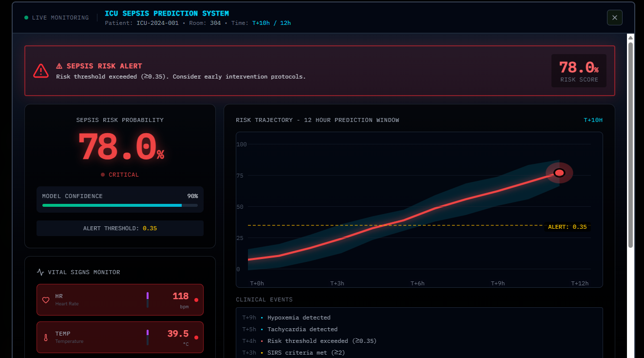The width and height of the screenshot is (644, 358).
Task: Click the ICU SEPSIS PREDICTION SYSTEM title
Action: pyautogui.click(x=167, y=13)
